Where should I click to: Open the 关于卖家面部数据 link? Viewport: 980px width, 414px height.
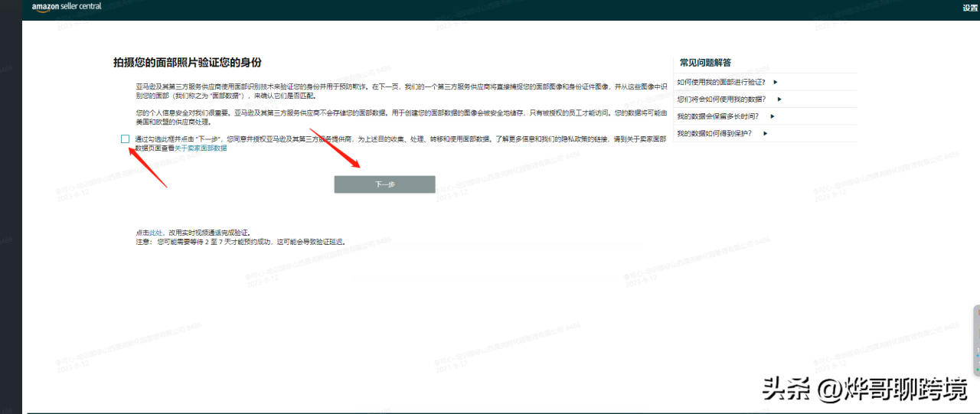(x=201, y=148)
